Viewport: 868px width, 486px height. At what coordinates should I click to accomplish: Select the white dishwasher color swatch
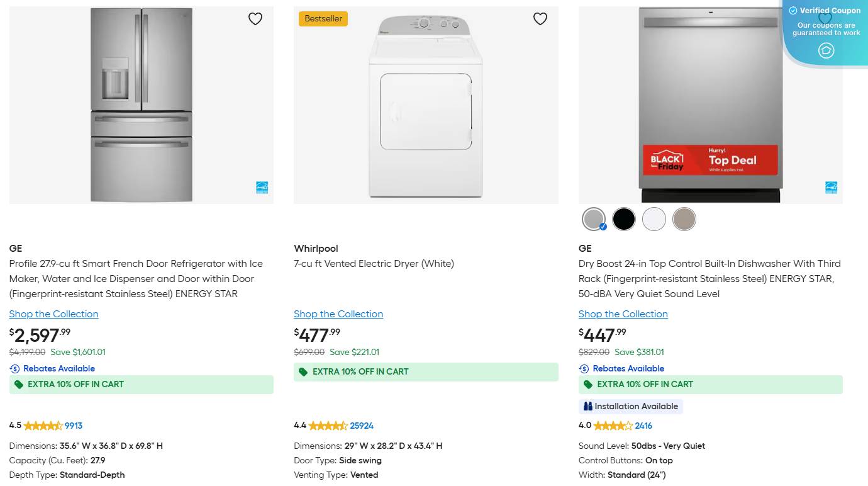pos(654,219)
